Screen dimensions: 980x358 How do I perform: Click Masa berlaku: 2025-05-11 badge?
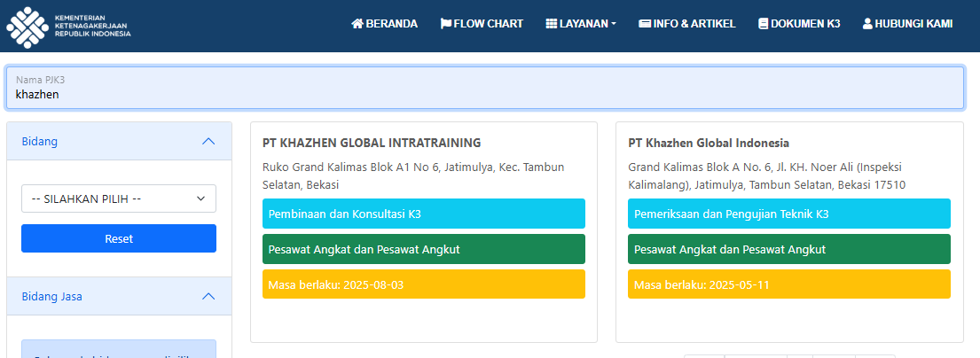pyautogui.click(x=789, y=284)
